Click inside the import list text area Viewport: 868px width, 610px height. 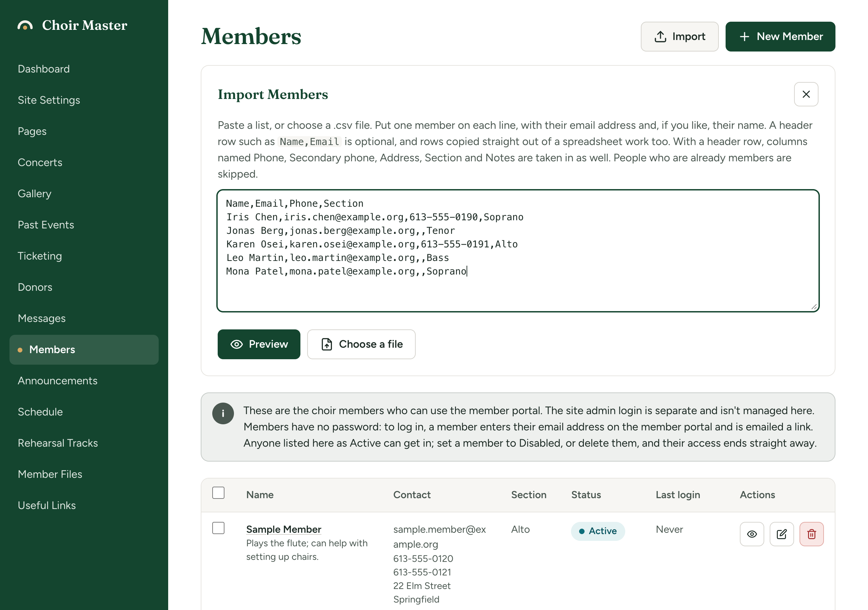[x=518, y=250]
